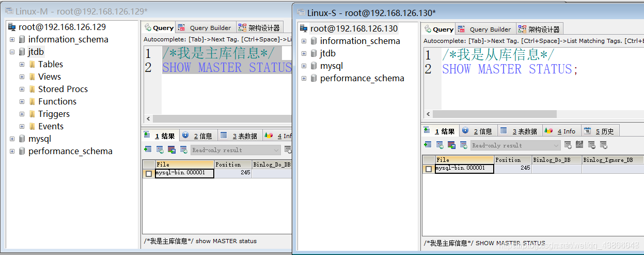This screenshot has width=644, height=255.
Task: Click Binlog_Do_DB column header in Linux-S
Action: [x=556, y=160]
